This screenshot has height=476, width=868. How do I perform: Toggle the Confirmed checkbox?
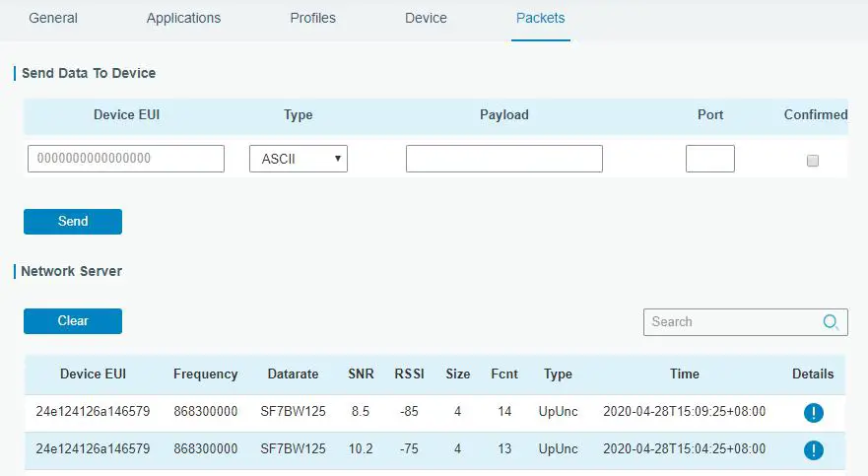[x=812, y=161]
